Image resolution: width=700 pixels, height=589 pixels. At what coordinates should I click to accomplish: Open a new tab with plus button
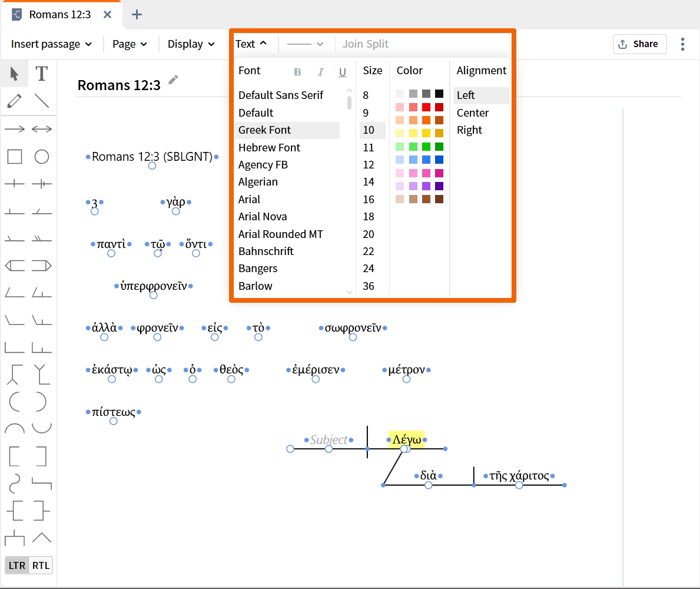(x=137, y=14)
